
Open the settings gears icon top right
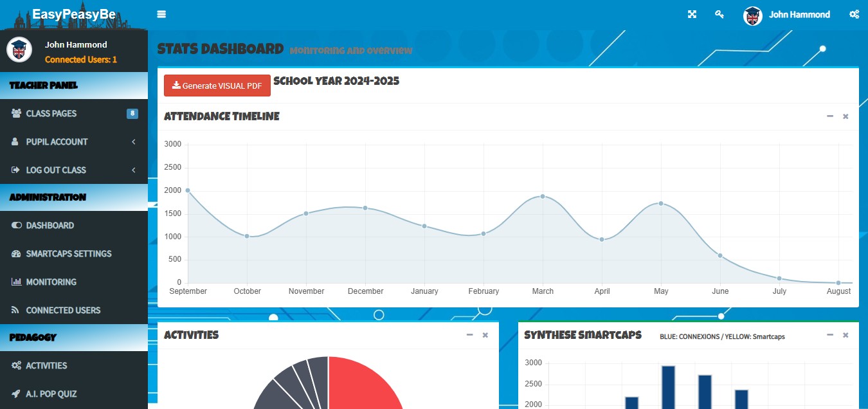(854, 14)
